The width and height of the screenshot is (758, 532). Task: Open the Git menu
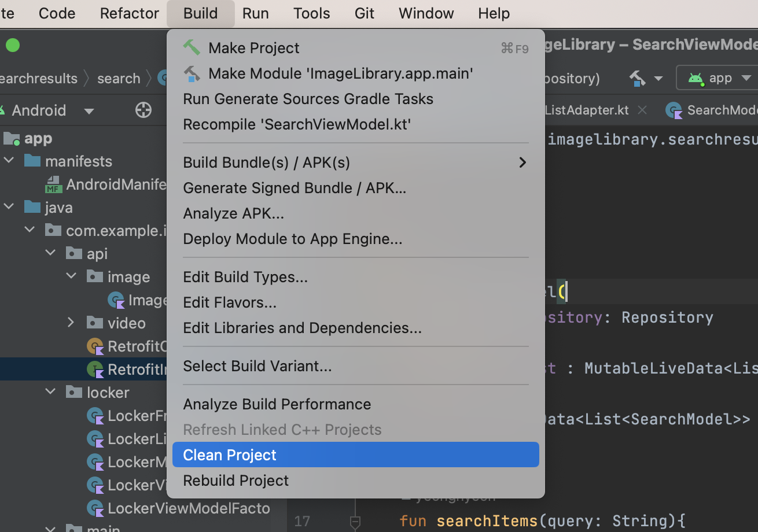click(x=365, y=13)
